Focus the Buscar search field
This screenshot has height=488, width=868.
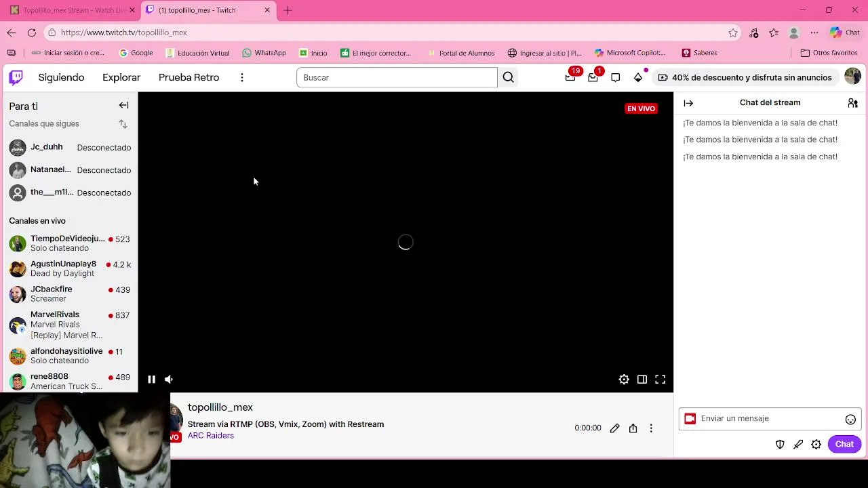point(397,77)
